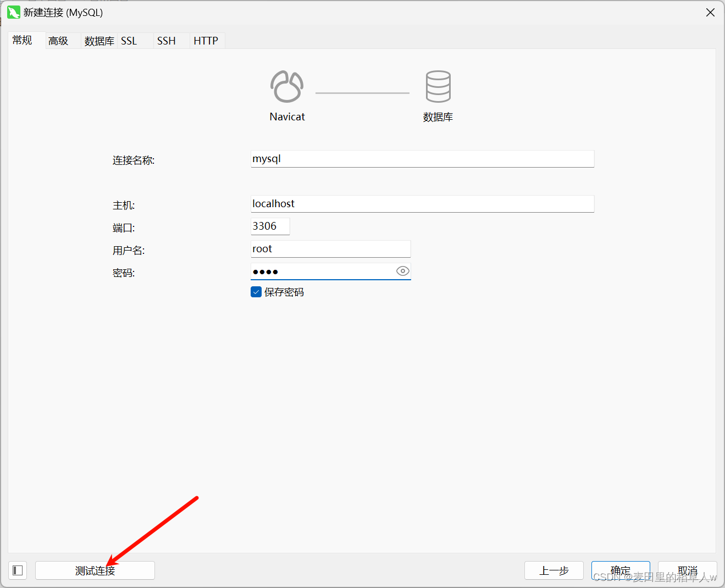725x588 pixels.
Task: Click the 保存密码 label text
Action: tap(284, 292)
